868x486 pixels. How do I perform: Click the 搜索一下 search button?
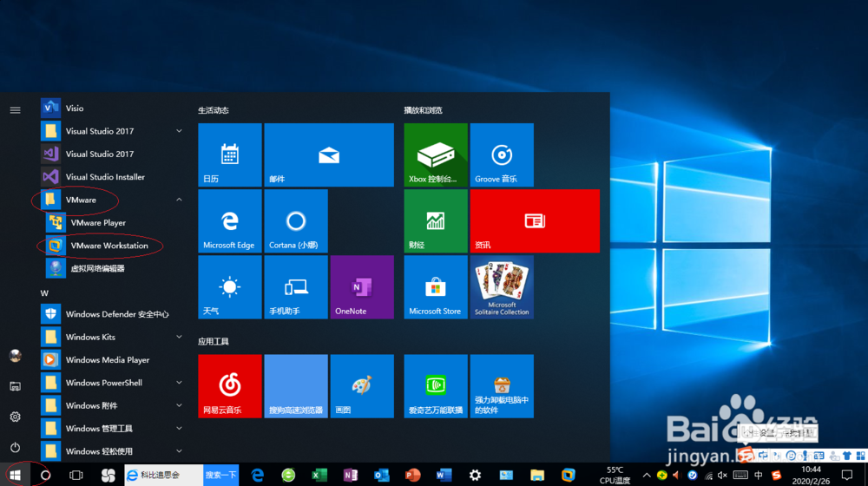220,475
